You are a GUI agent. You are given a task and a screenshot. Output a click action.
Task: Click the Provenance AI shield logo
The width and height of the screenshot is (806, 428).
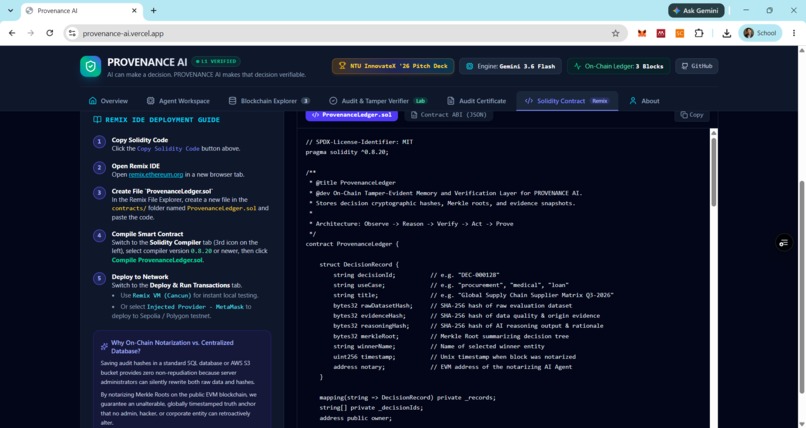[x=90, y=66]
